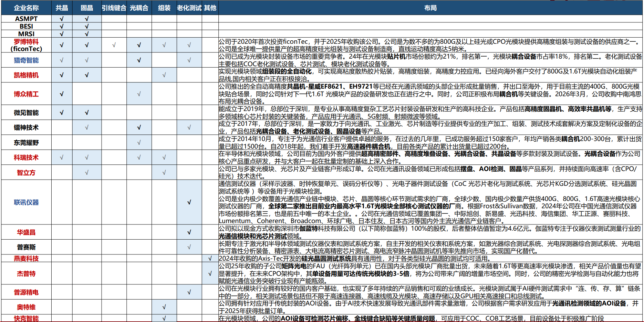644x322 pixels.
Task: Click the 固晶 checkmark in the 微见智能 row
Action: pos(87,112)
